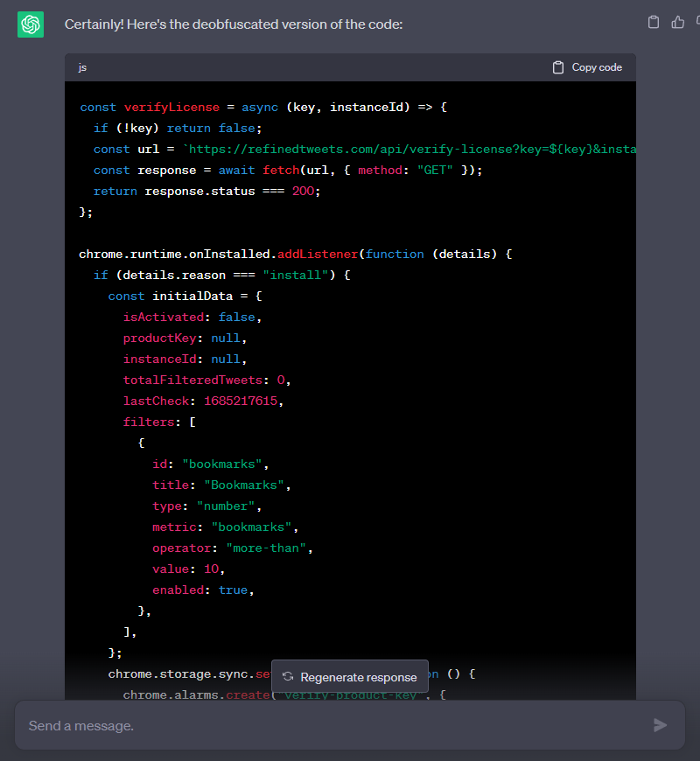
Task: Click 'chrome.alarms.create' text
Action: click(x=196, y=695)
